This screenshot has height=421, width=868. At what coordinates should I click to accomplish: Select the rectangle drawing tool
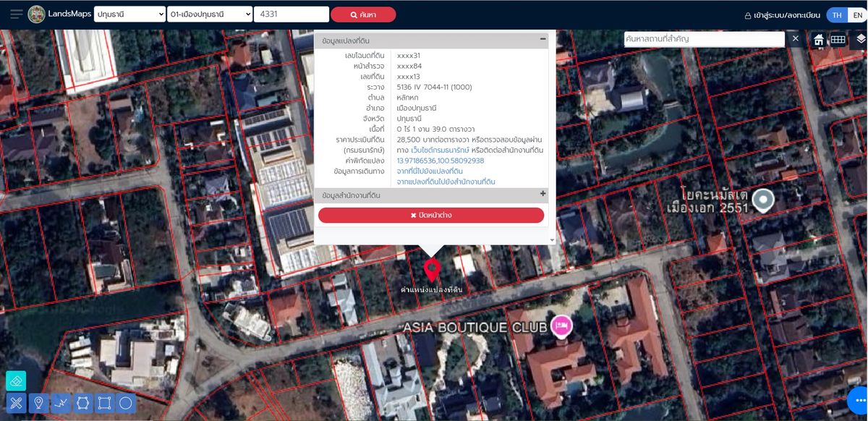coord(104,403)
